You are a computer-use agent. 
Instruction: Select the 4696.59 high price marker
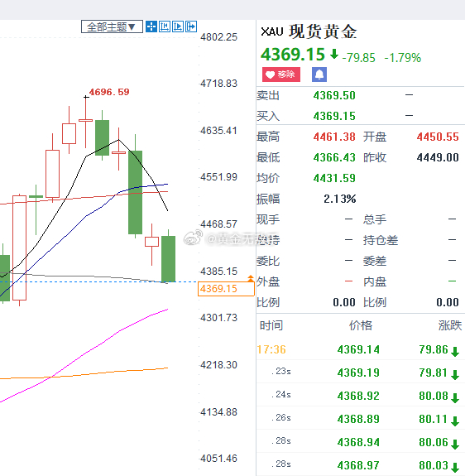click(x=109, y=92)
